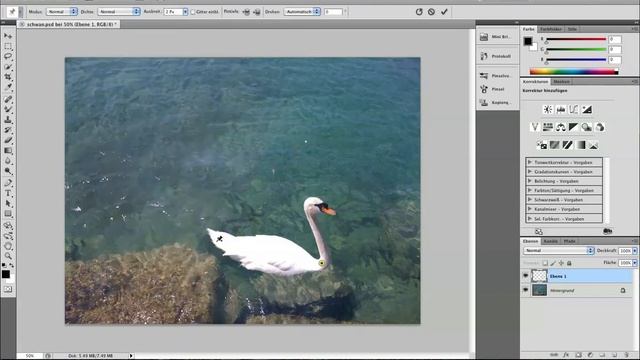This screenshot has width=640, height=360.
Task: Switch to the Farbfelder tab
Action: (551, 29)
